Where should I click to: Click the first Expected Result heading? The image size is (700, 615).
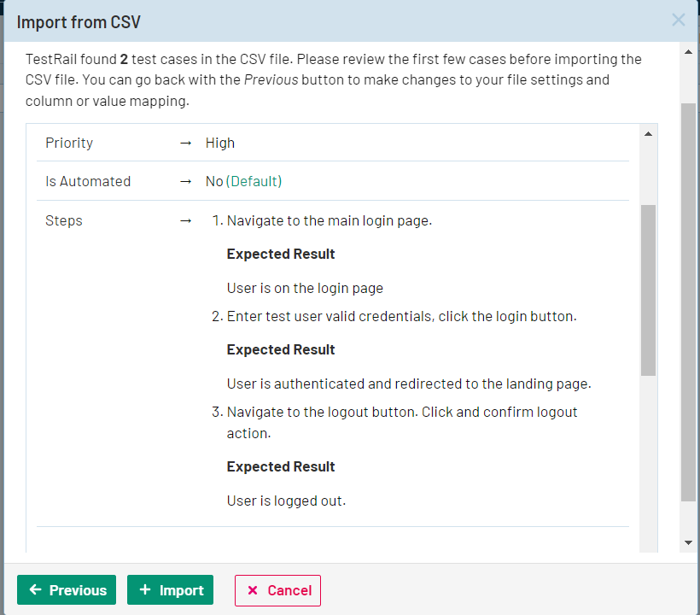point(281,254)
